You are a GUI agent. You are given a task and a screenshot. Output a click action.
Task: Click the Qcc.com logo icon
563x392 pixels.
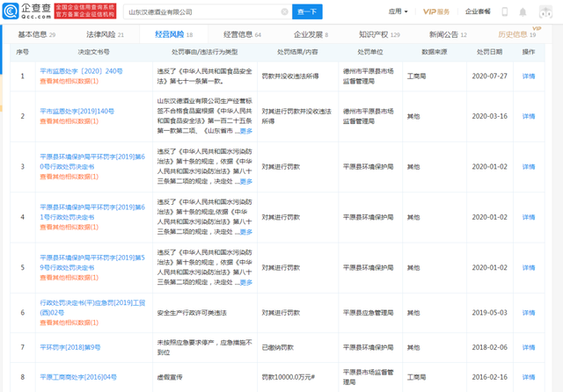click(x=11, y=11)
